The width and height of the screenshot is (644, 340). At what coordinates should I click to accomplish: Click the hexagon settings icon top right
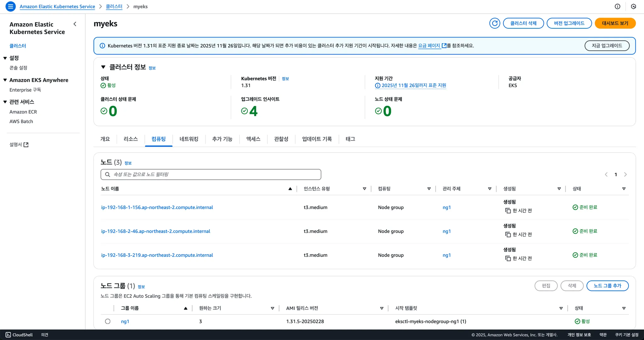click(633, 6)
